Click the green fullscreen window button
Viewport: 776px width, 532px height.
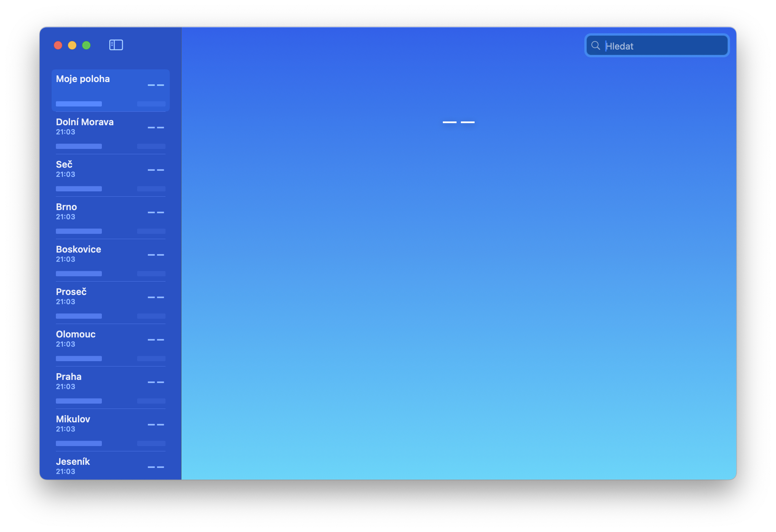(86, 45)
